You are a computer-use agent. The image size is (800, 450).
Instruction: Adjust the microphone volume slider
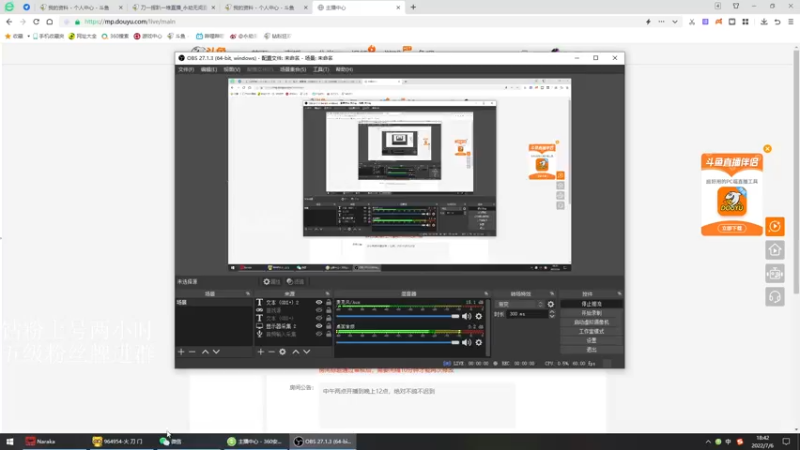(398, 316)
